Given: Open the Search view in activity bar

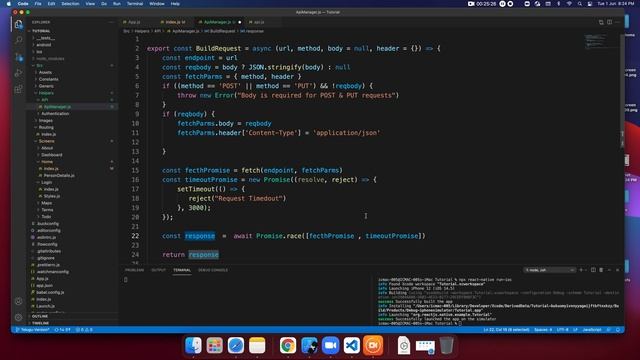Looking at the screenshot, I should click(x=18, y=40).
